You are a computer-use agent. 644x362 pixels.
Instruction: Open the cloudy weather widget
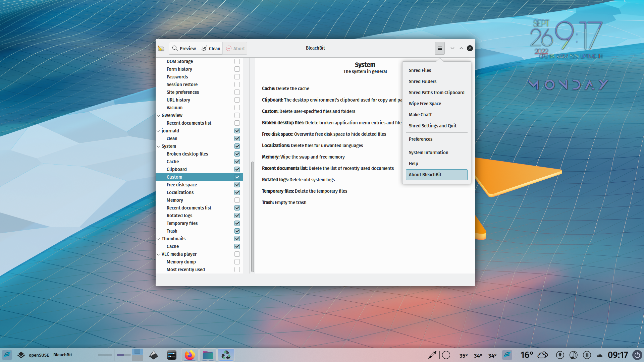[x=543, y=355]
